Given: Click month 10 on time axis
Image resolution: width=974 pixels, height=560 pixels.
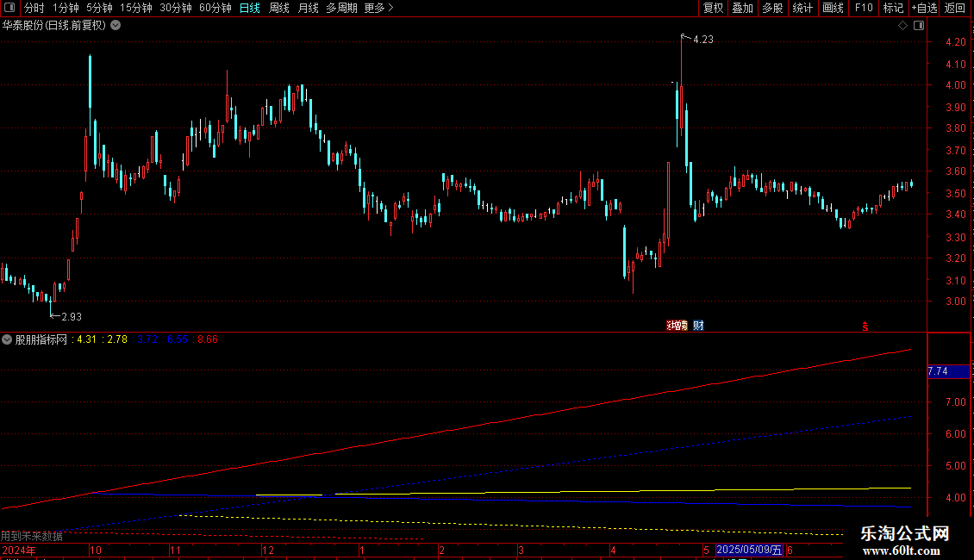Looking at the screenshot, I should (96, 550).
